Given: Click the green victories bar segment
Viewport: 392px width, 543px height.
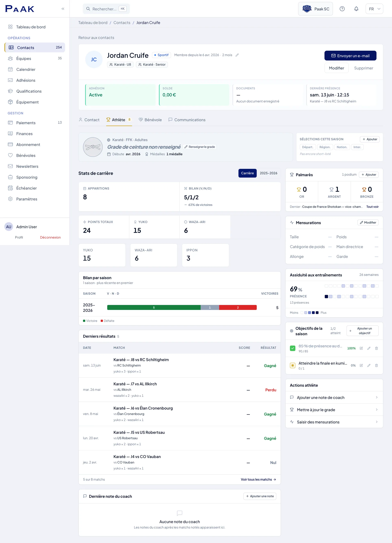Looking at the screenshot, I should tap(154, 307).
